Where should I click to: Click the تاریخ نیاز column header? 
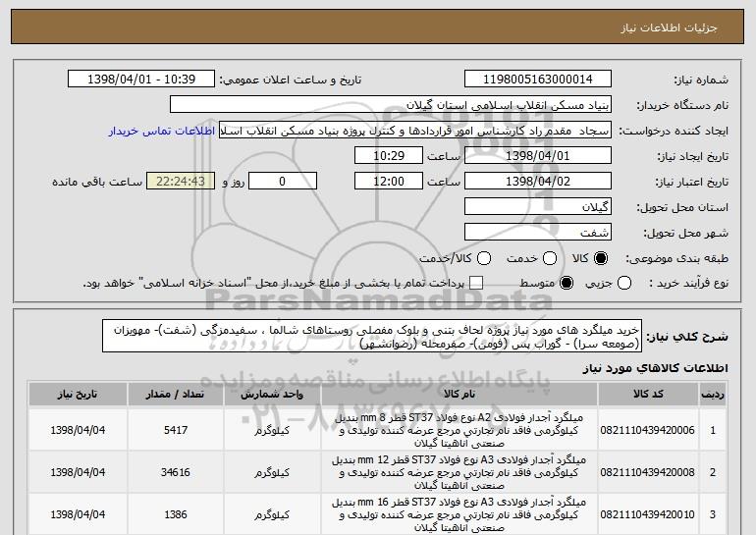78,395
